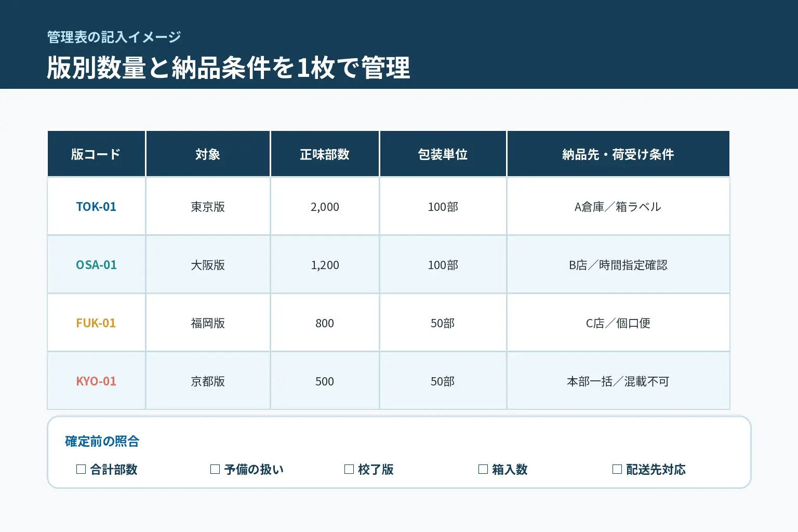Click the 納品先・荷受け条件 column header

tap(618, 154)
